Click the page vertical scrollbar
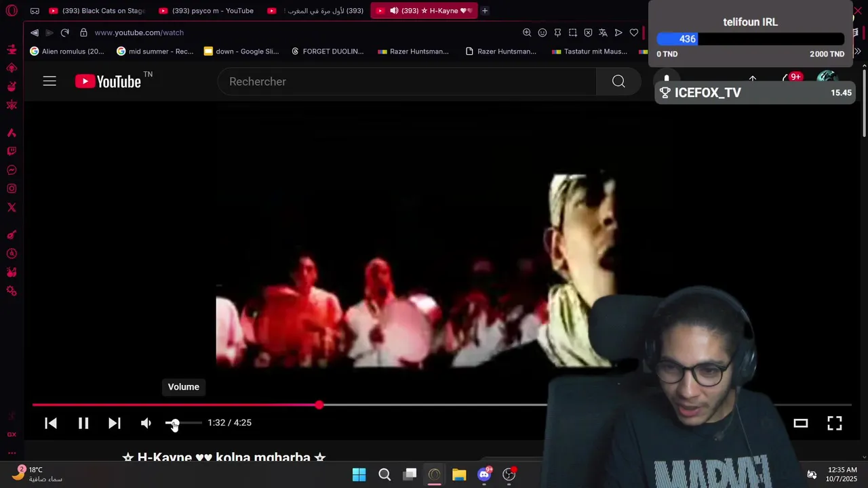 [x=864, y=102]
